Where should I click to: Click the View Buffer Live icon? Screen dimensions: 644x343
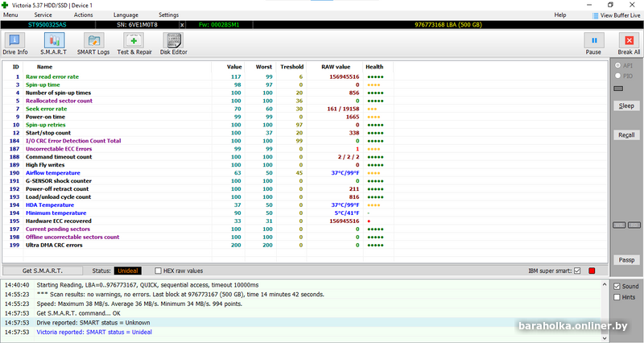pos(595,15)
